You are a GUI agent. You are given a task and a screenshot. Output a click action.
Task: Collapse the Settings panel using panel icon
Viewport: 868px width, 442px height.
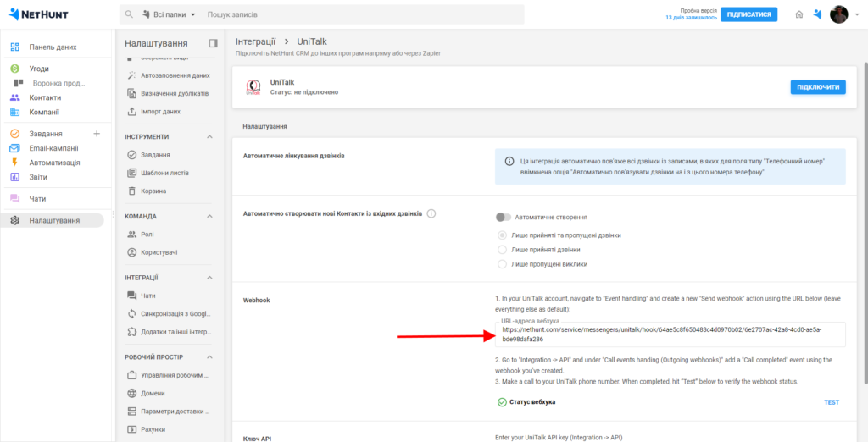pyautogui.click(x=213, y=43)
